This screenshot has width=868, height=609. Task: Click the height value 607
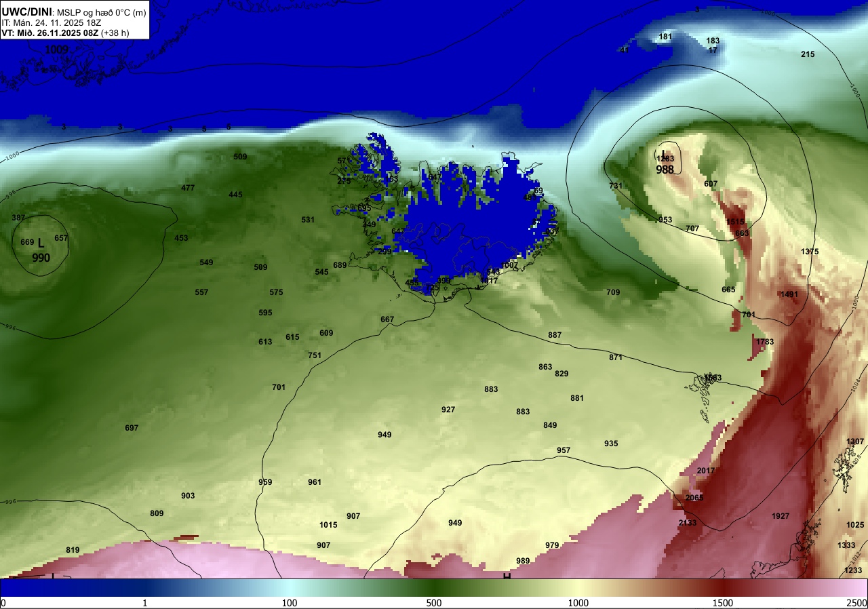pos(711,184)
